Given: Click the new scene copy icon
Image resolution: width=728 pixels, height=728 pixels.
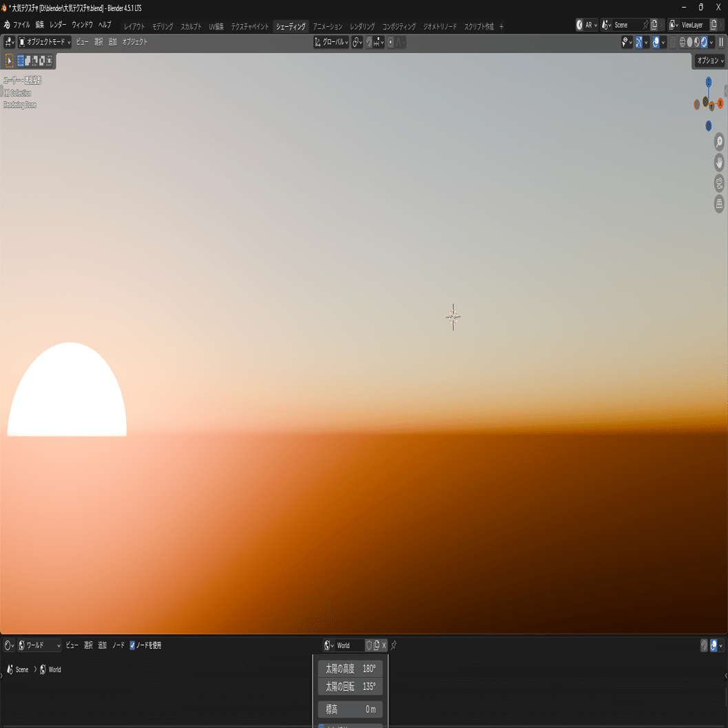Looking at the screenshot, I should point(654,25).
